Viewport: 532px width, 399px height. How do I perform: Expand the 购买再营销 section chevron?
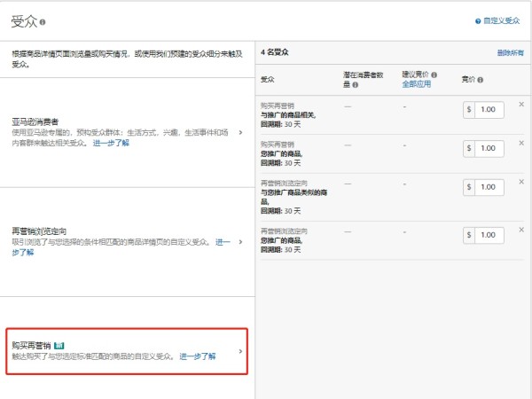pyautogui.click(x=240, y=351)
